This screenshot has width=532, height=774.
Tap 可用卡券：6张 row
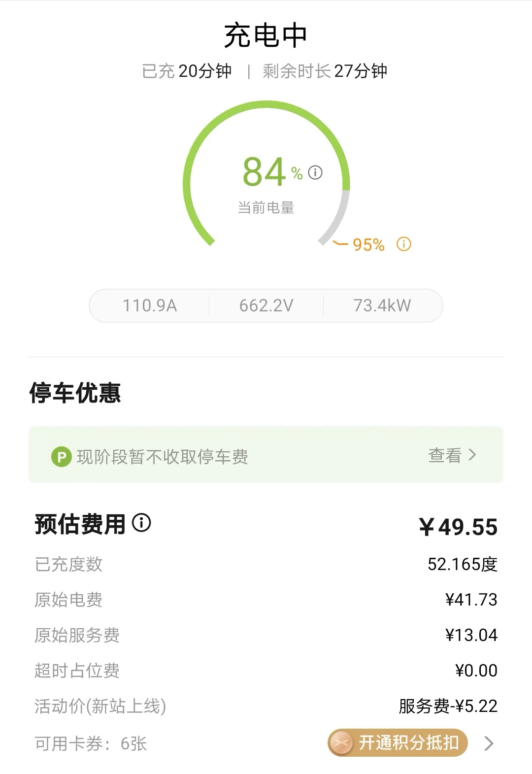coord(91,743)
